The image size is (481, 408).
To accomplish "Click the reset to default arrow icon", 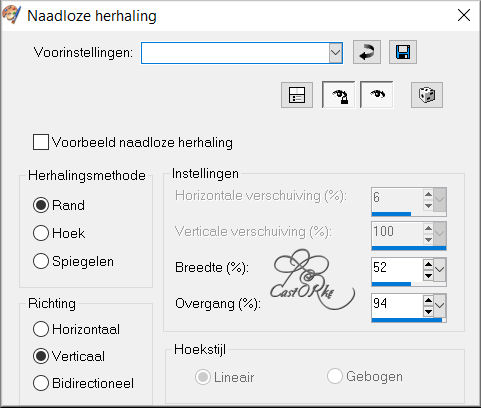I will [x=367, y=52].
